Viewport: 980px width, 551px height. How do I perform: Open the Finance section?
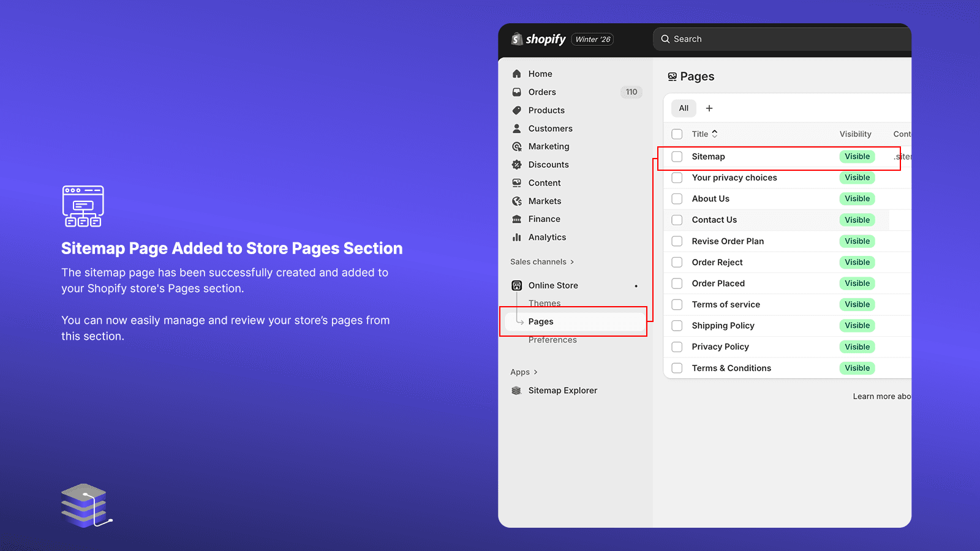tap(544, 219)
